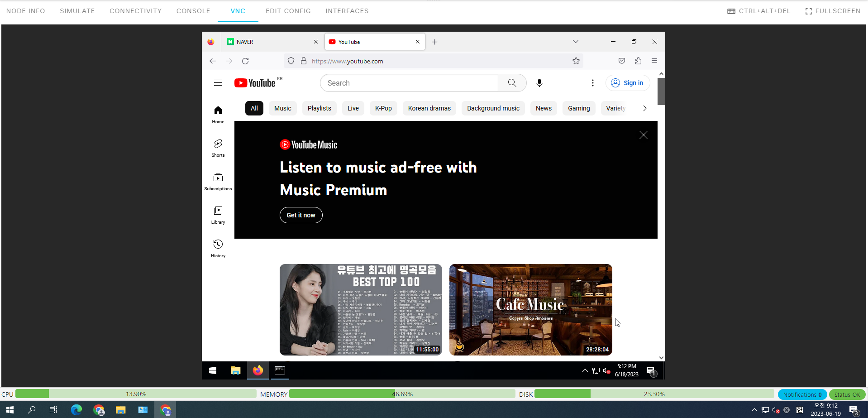Filter by Live chip
Screen dimensions: 868x418
click(x=353, y=108)
